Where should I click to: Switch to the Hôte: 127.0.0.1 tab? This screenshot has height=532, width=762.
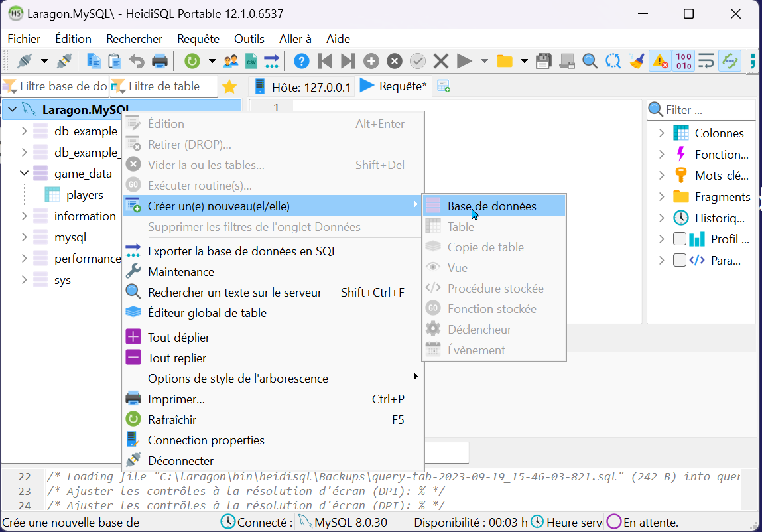[x=302, y=86]
